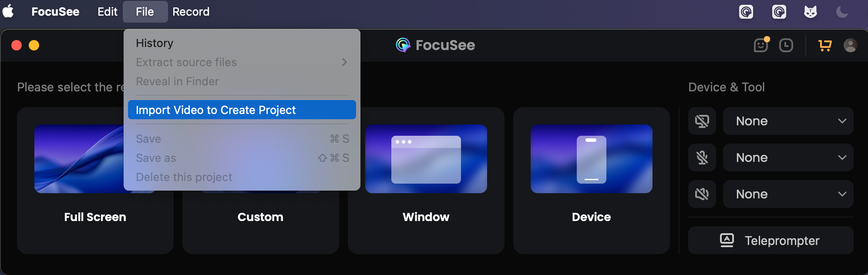Image resolution: width=868 pixels, height=275 pixels.
Task: Toggle the camera off icon
Action: (702, 121)
